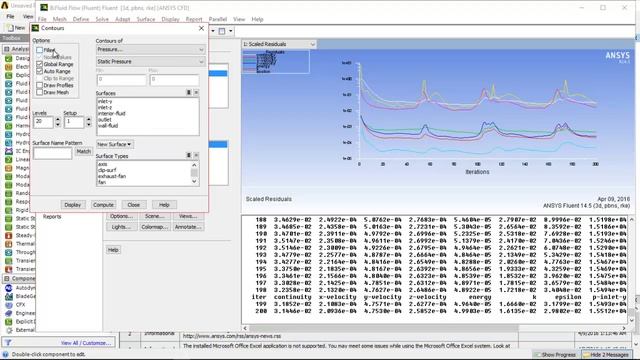
Task: Click the BladeGen component icon
Action: (8, 296)
